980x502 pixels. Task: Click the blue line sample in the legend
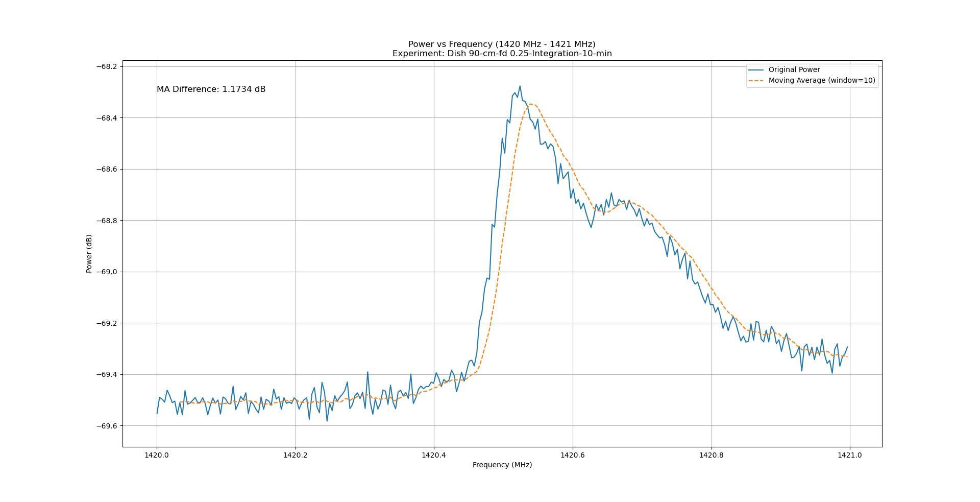(x=756, y=69)
